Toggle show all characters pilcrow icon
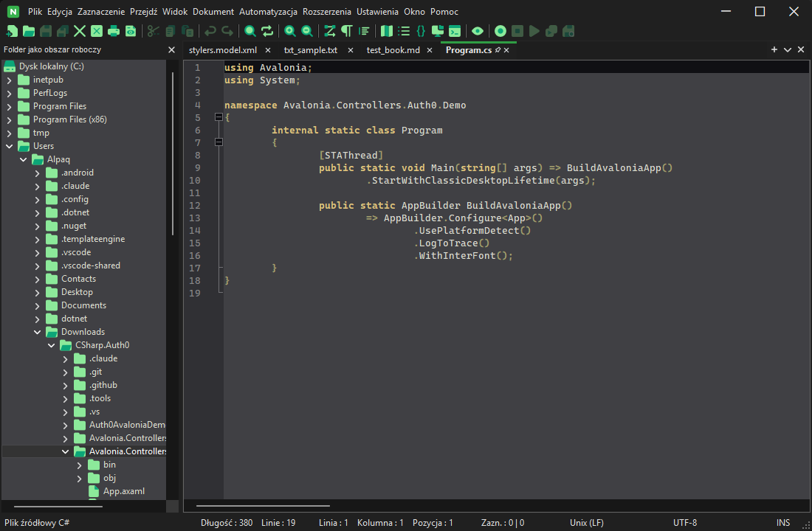This screenshot has width=812, height=531. tap(346, 31)
